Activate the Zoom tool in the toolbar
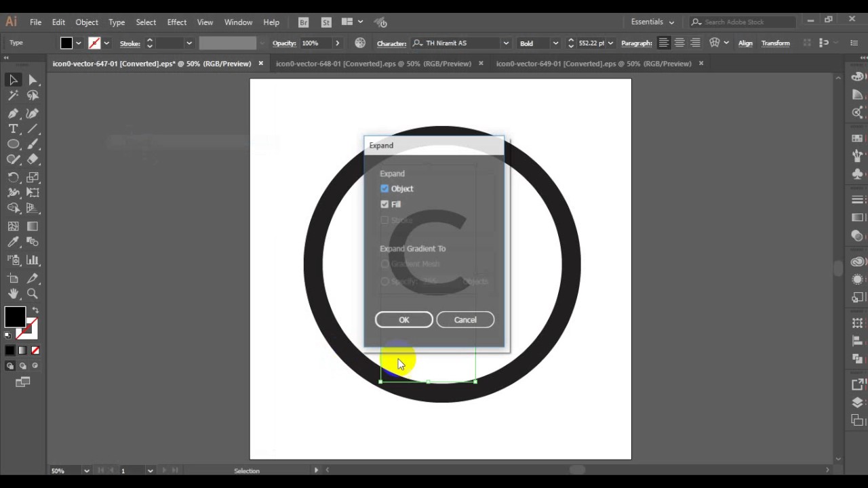Image resolution: width=868 pixels, height=488 pixels. (32, 293)
